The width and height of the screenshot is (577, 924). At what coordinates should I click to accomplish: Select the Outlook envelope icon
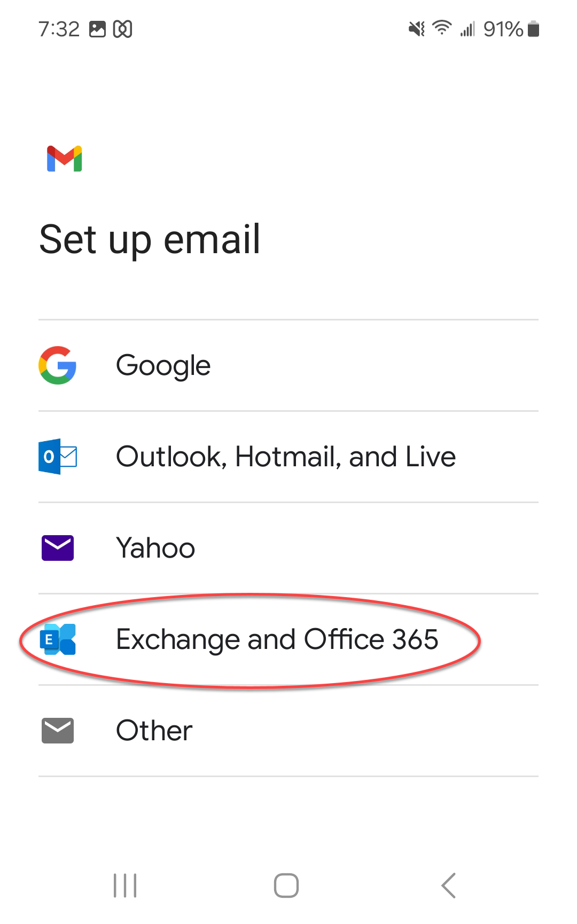click(x=58, y=457)
